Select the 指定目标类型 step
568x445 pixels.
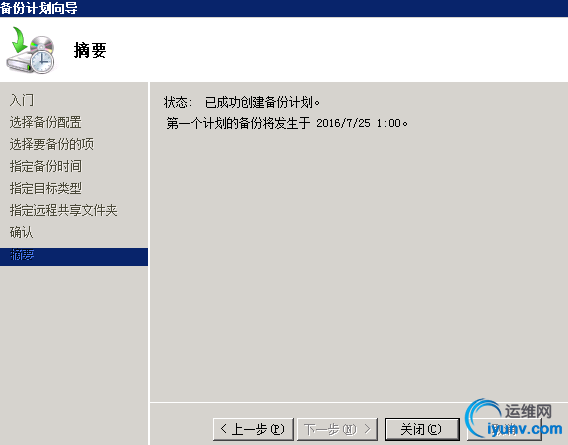click(46, 188)
